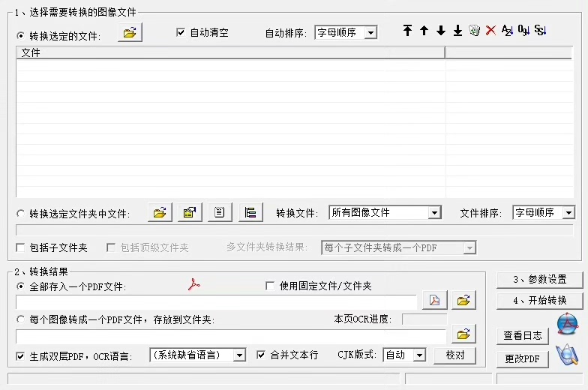Clear all files with recycle bin icon
This screenshot has width=588, height=390.
click(x=474, y=30)
